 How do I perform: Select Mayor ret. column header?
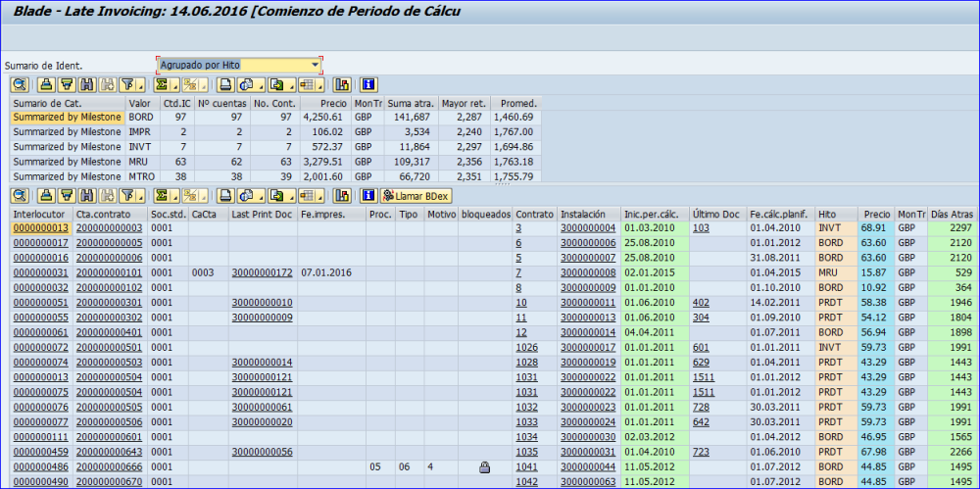coord(464,103)
